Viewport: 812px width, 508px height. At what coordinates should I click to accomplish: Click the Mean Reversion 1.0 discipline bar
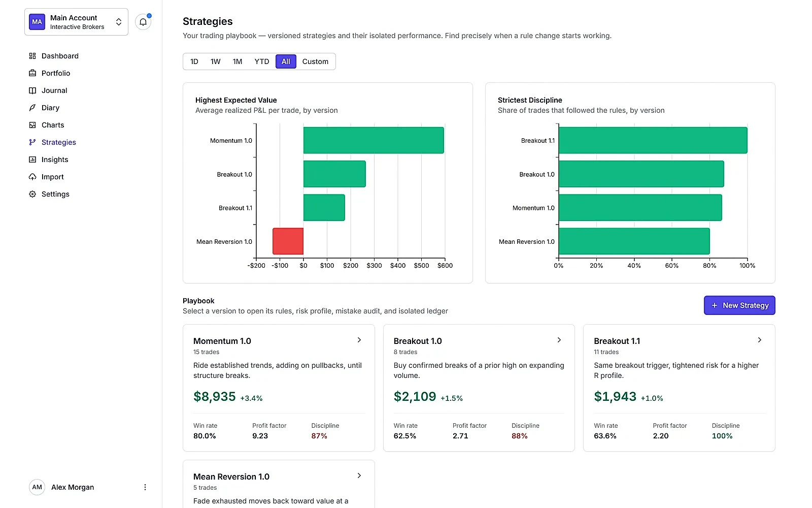(634, 241)
